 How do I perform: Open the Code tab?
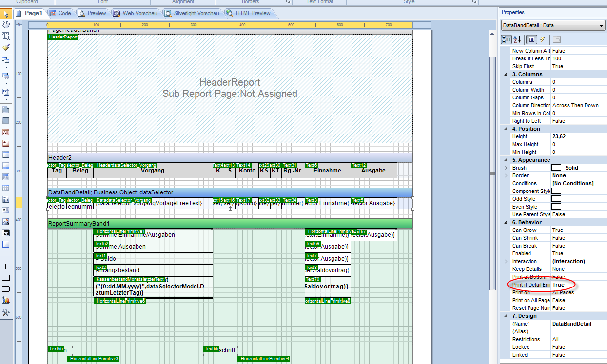(x=60, y=13)
